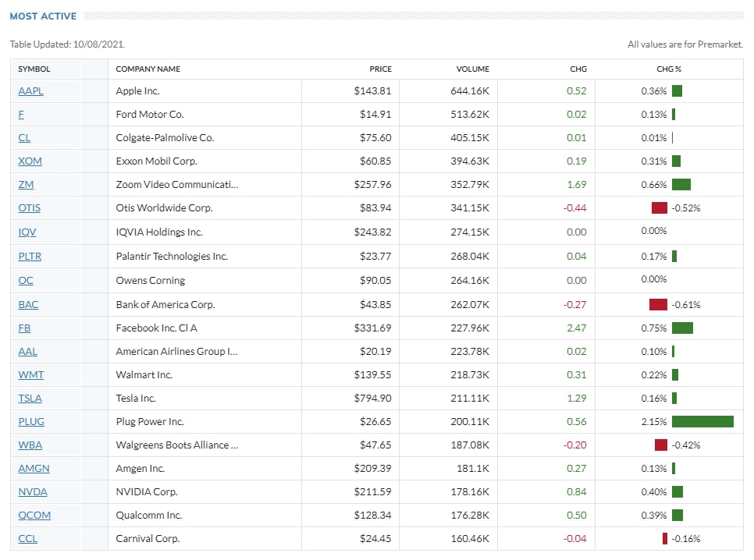Open the CL symbol link
Viewport: 754px width, 560px height.
(24, 138)
